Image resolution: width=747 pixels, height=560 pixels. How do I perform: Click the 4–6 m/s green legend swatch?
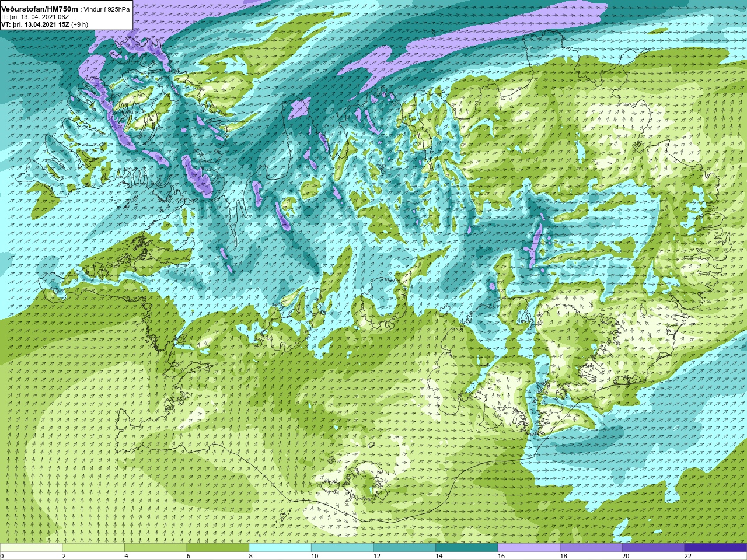[155, 547]
